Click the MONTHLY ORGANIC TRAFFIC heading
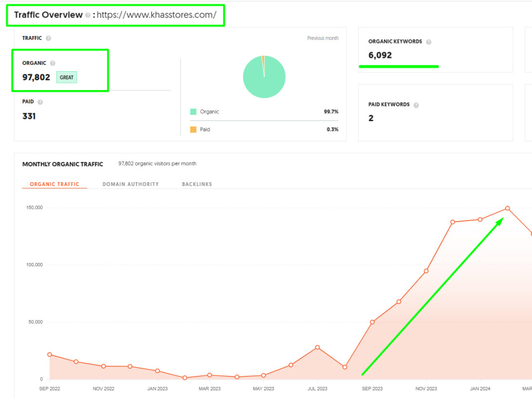The width and height of the screenshot is (532, 398). click(63, 164)
